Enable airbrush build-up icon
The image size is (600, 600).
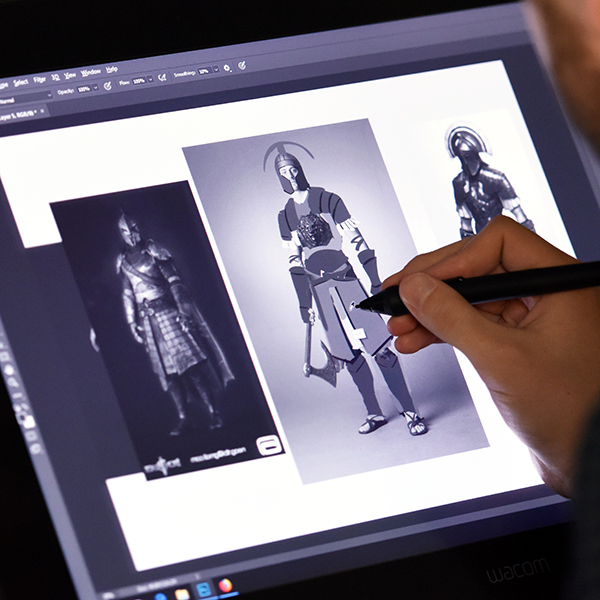(162, 78)
